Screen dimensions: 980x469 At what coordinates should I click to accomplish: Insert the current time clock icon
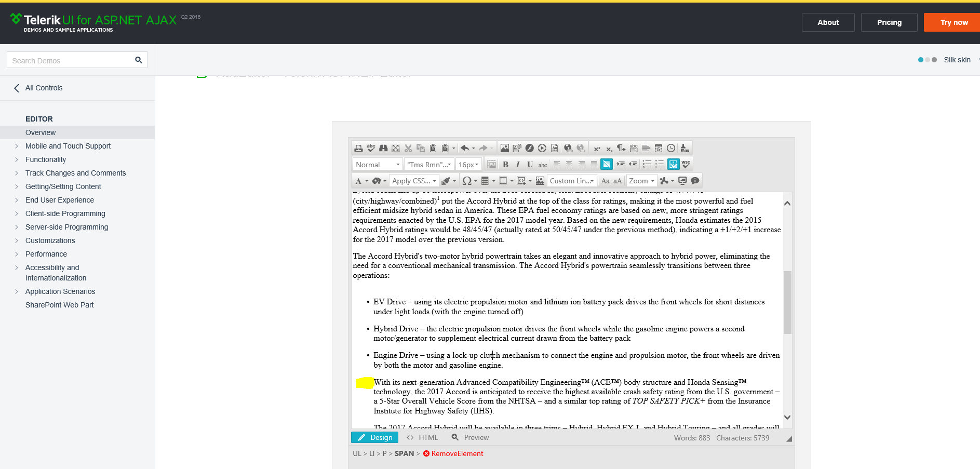click(x=671, y=149)
